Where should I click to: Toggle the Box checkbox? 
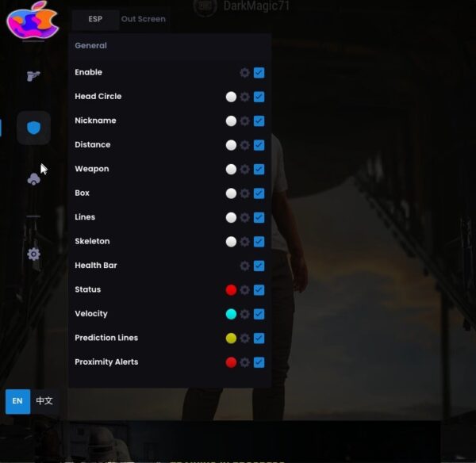coord(259,193)
